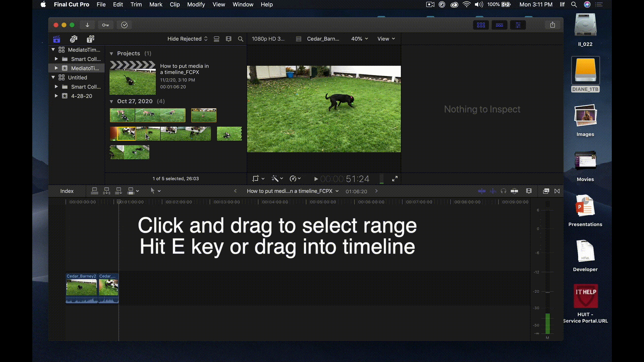644x362 pixels.
Task: Open the DIANE_1TB drive on desktop
Action: point(585,74)
